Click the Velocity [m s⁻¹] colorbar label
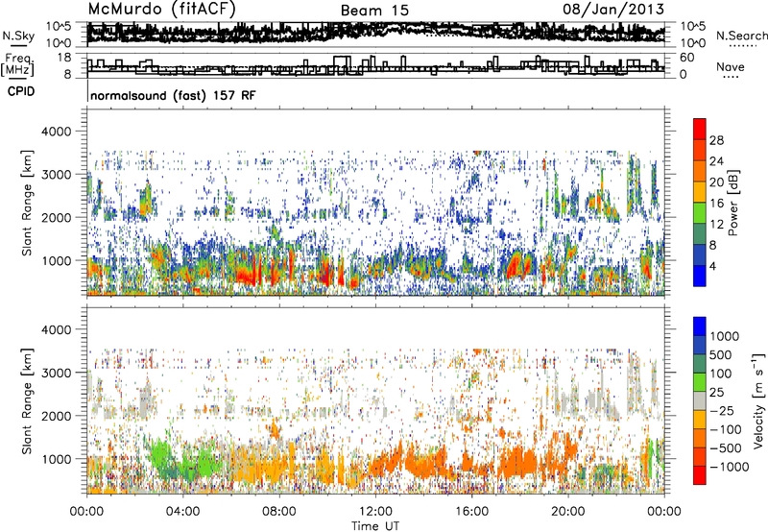This screenshot has width=768, height=532. click(x=758, y=400)
